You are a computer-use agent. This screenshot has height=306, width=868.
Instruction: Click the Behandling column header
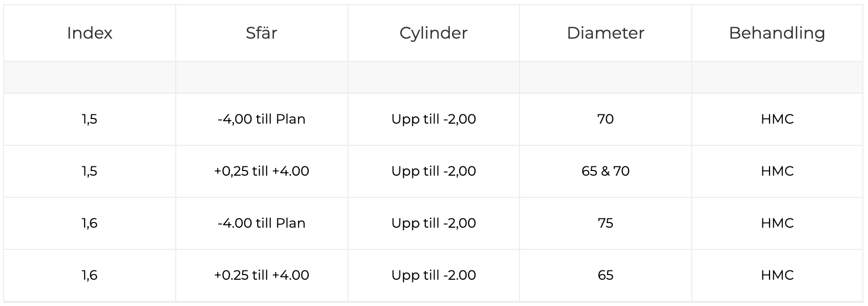(777, 33)
